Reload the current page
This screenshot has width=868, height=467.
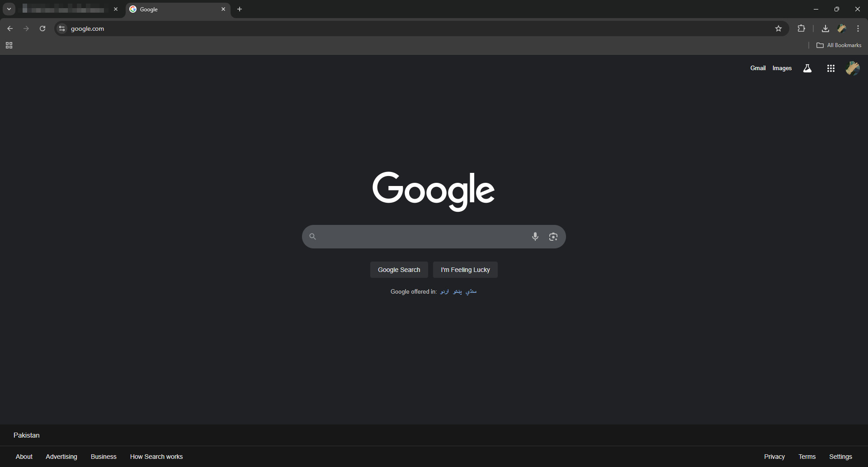point(42,29)
